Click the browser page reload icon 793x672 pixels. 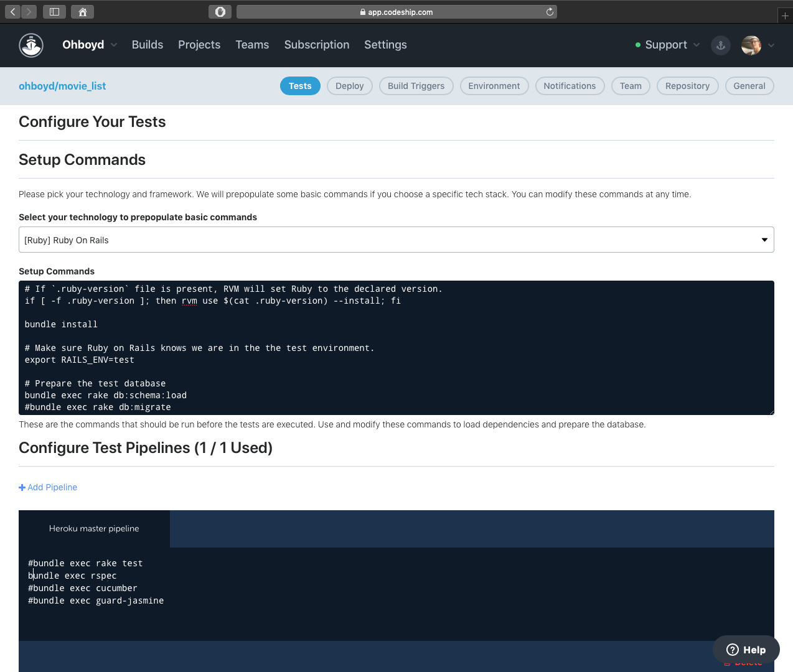(x=548, y=11)
